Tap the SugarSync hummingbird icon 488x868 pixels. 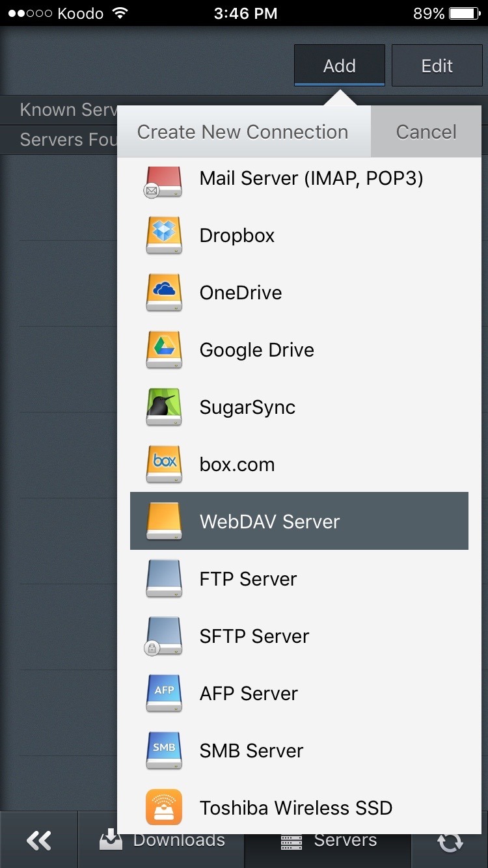tap(164, 407)
